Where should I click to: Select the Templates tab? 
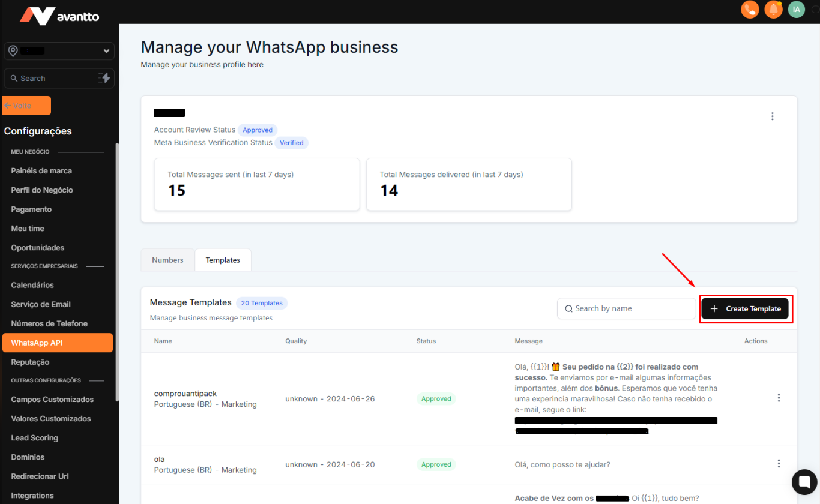pos(223,260)
